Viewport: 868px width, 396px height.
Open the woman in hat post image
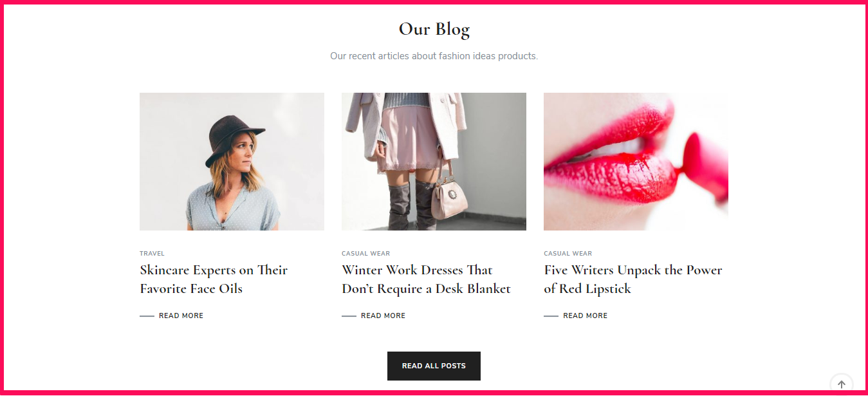[232, 162]
